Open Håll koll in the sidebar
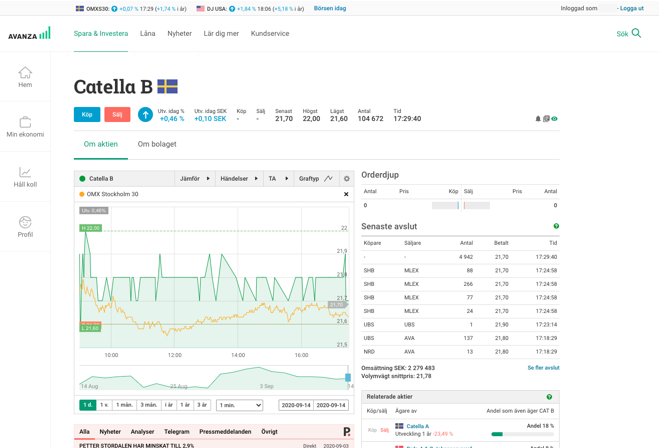 [x=25, y=177]
